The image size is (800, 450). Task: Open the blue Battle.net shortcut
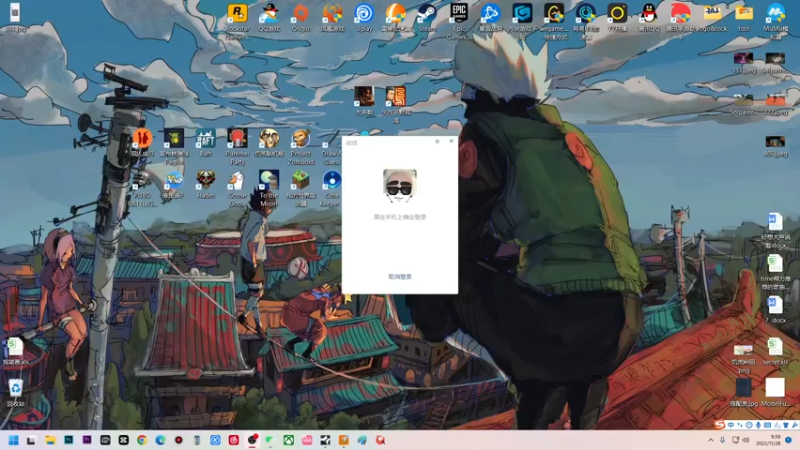[x=490, y=17]
